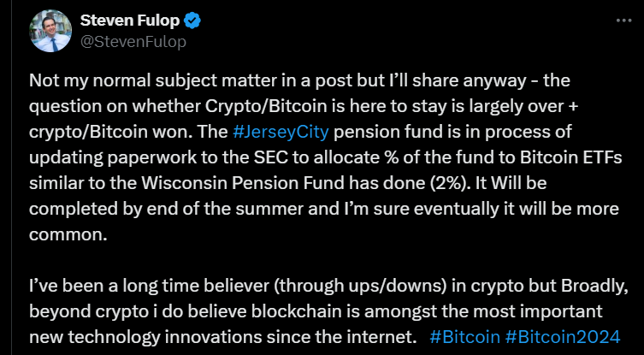Click the Steven Fulop display name
The image size is (644, 355).
tap(130, 21)
